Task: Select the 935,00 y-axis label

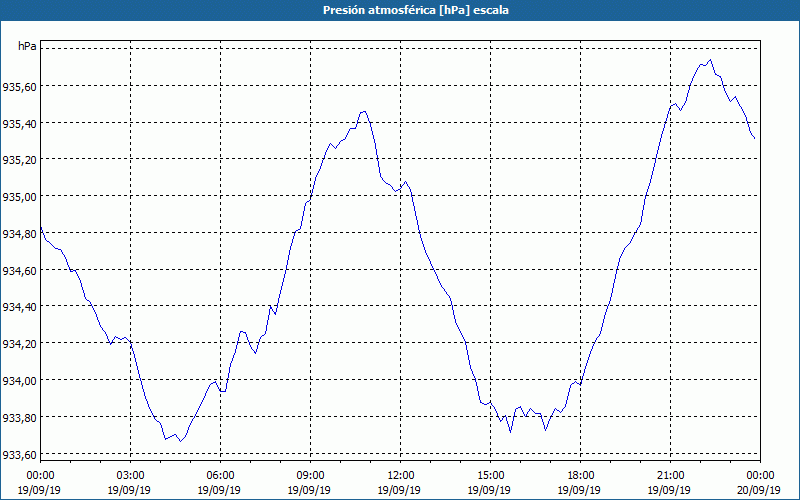Action: [x=19, y=197]
